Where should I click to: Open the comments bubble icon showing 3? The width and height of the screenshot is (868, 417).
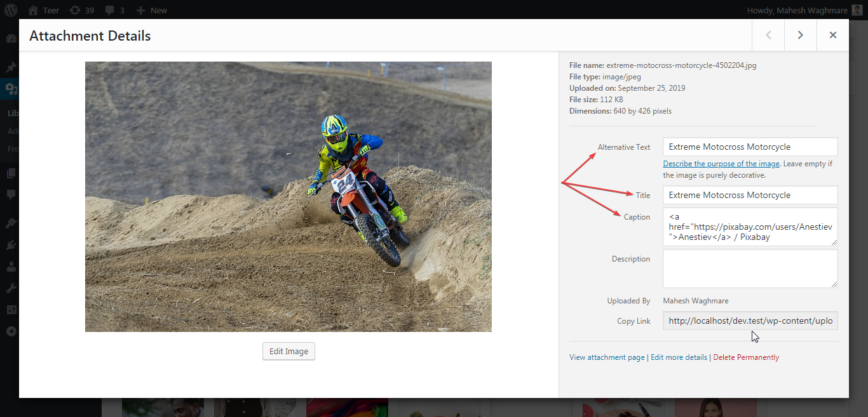(x=114, y=10)
